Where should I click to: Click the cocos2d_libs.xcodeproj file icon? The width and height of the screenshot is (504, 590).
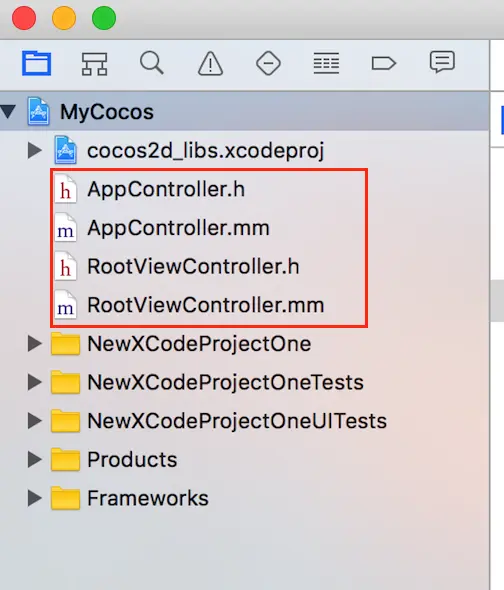(65, 150)
